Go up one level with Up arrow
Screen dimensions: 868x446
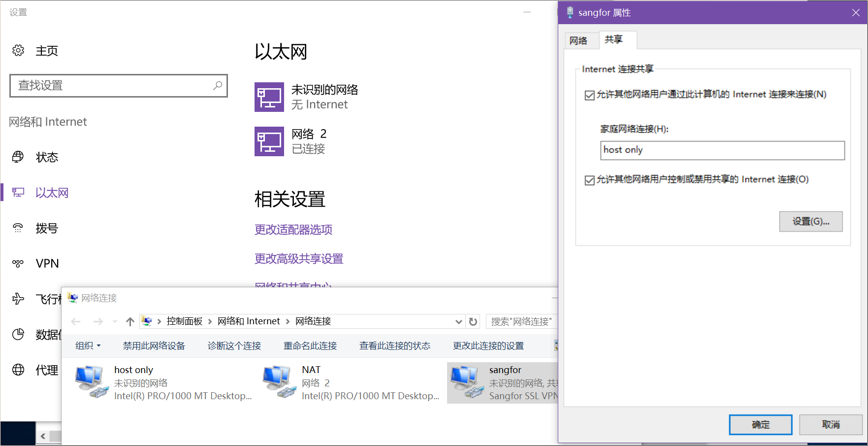(x=130, y=322)
